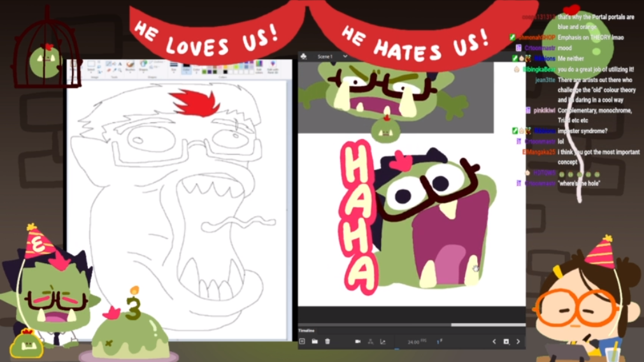
Task: Click the chat message 'imposter syndrome?'
Action: [x=582, y=131]
